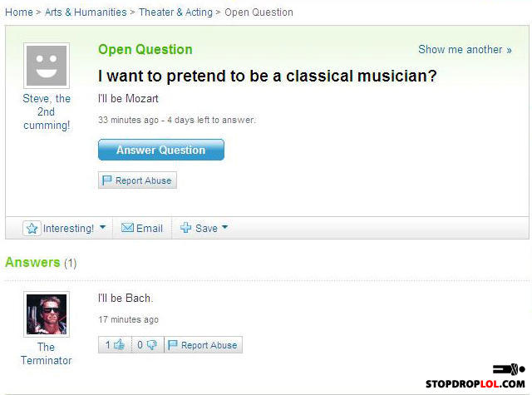532x395 pixels.
Task: Click the flag icon in the answer row
Action: tap(173, 345)
